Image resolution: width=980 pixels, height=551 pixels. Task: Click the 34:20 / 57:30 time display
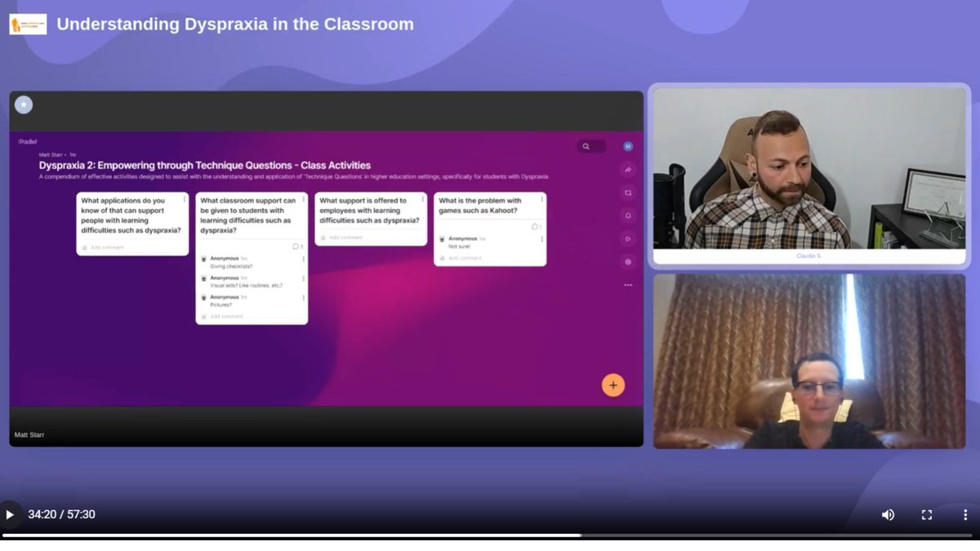[x=61, y=514]
